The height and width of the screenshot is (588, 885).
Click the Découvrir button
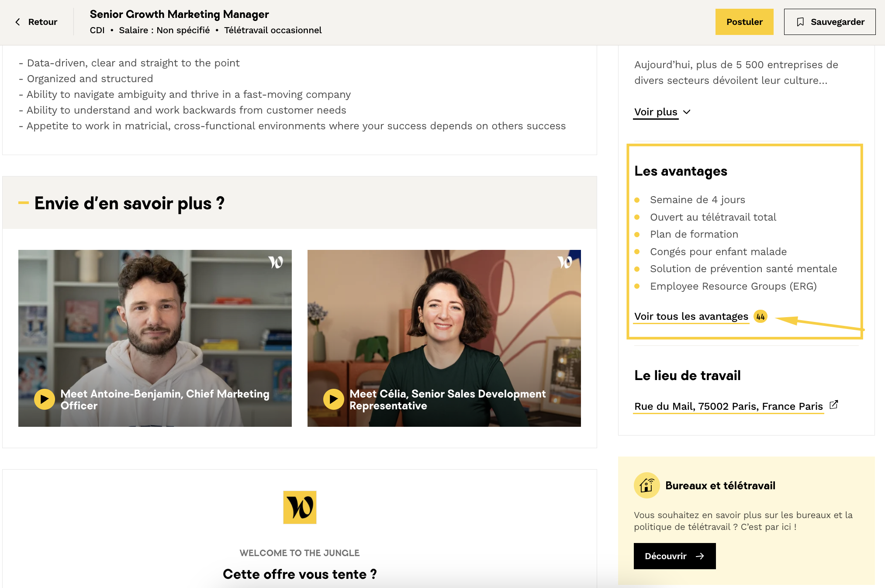[x=674, y=556]
